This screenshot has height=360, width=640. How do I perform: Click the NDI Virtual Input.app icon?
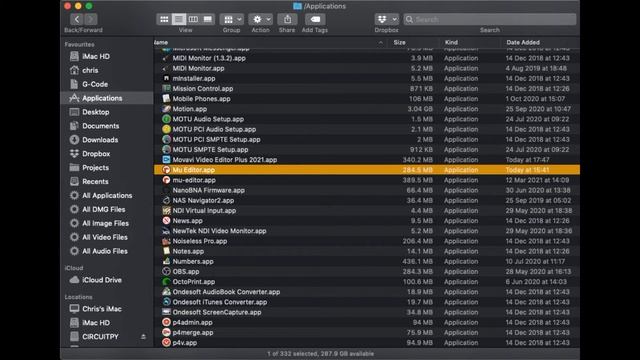tap(166, 211)
